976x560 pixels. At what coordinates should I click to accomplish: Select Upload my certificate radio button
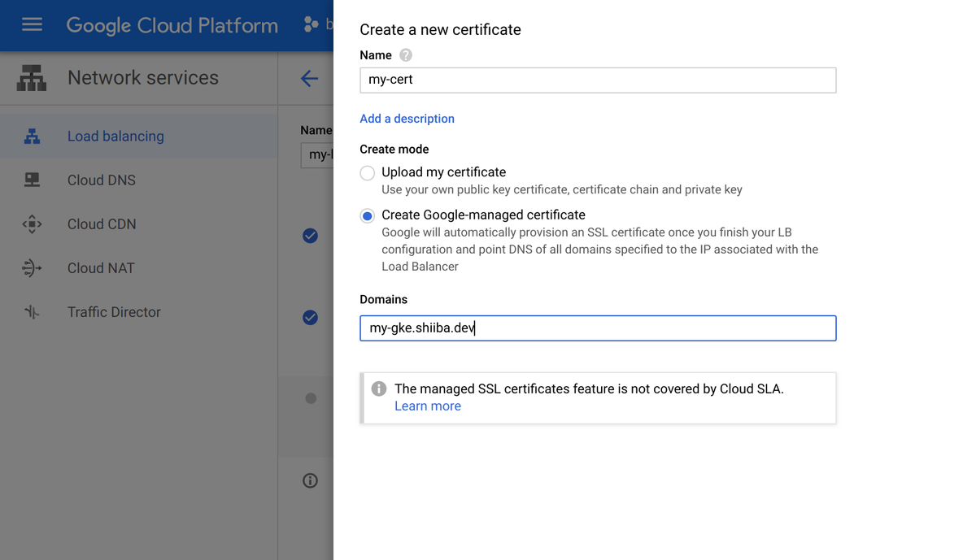[x=368, y=173]
